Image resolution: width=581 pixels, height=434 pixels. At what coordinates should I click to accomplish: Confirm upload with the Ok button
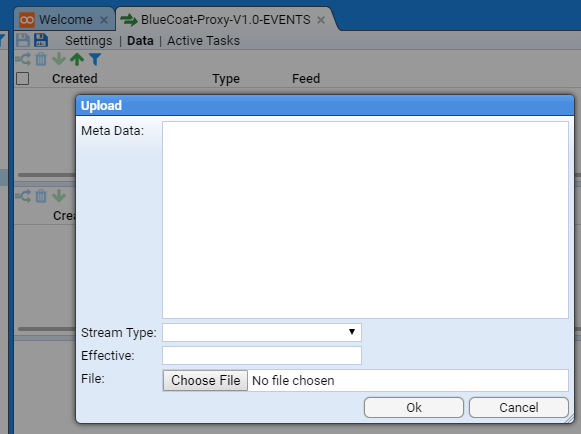coord(414,408)
